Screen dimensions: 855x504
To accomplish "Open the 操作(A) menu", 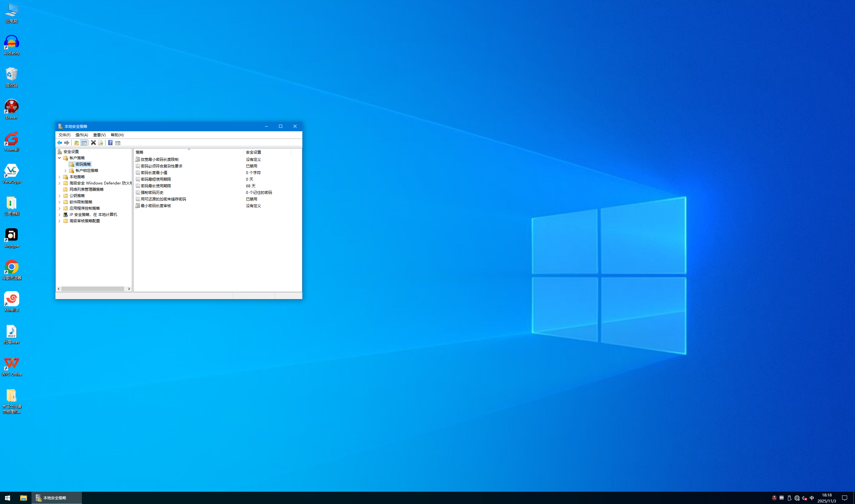I will click(82, 135).
